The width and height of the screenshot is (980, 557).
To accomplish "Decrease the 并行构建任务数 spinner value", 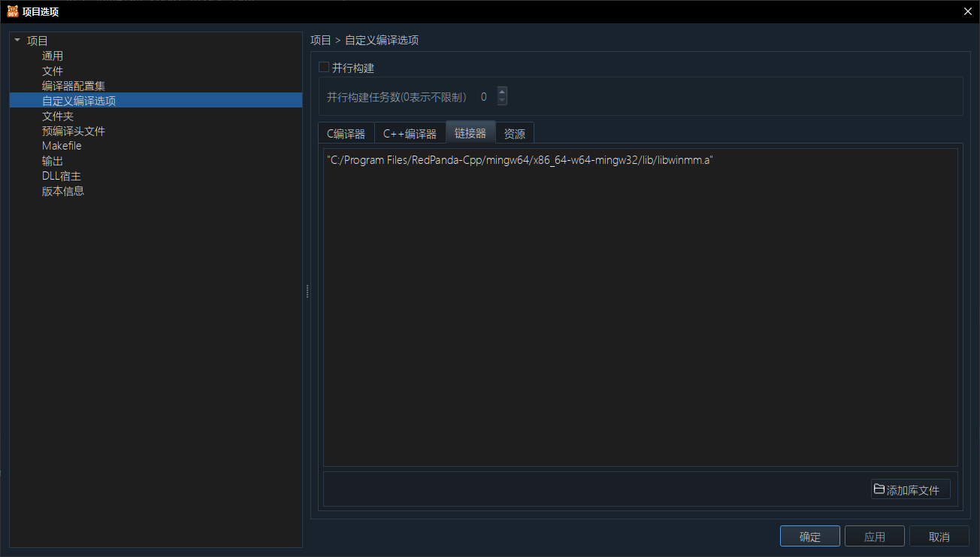I will point(502,101).
